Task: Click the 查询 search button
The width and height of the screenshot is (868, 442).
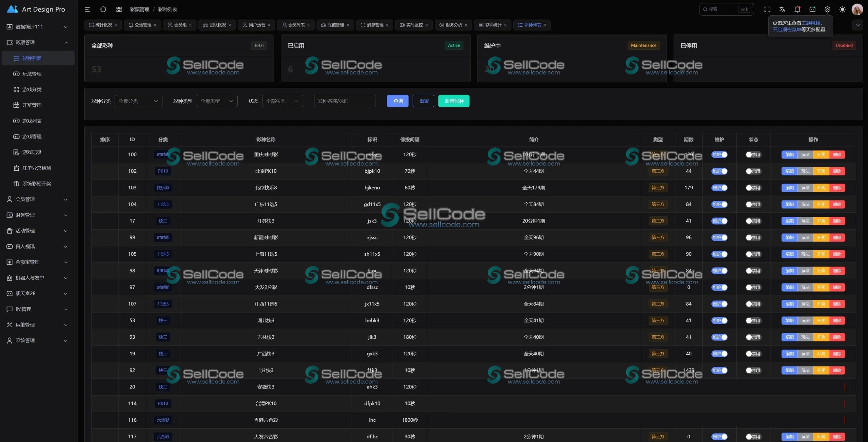Action: [x=398, y=101]
